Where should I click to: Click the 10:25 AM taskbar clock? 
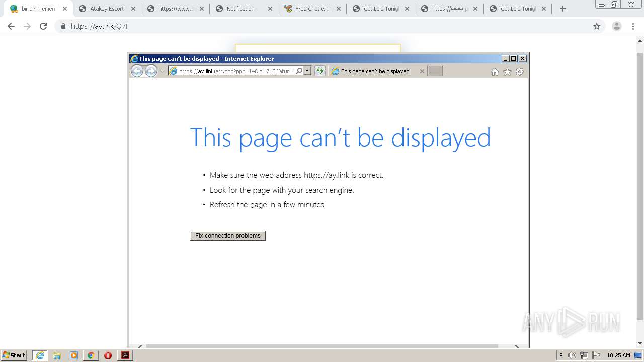pyautogui.click(x=618, y=355)
